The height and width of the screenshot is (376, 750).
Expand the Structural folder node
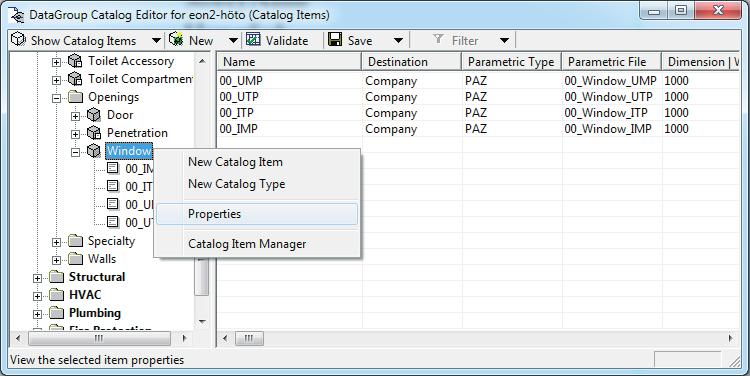[37, 278]
